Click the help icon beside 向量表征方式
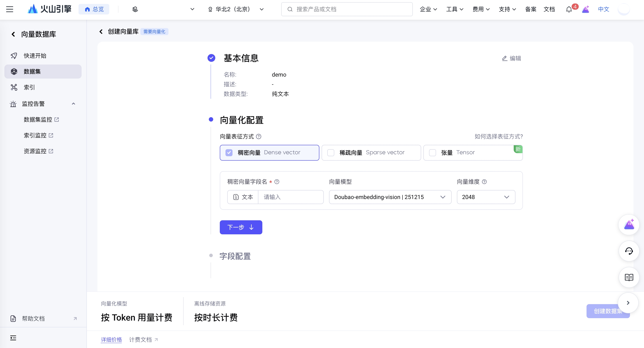This screenshot has width=644, height=348. 259,136
